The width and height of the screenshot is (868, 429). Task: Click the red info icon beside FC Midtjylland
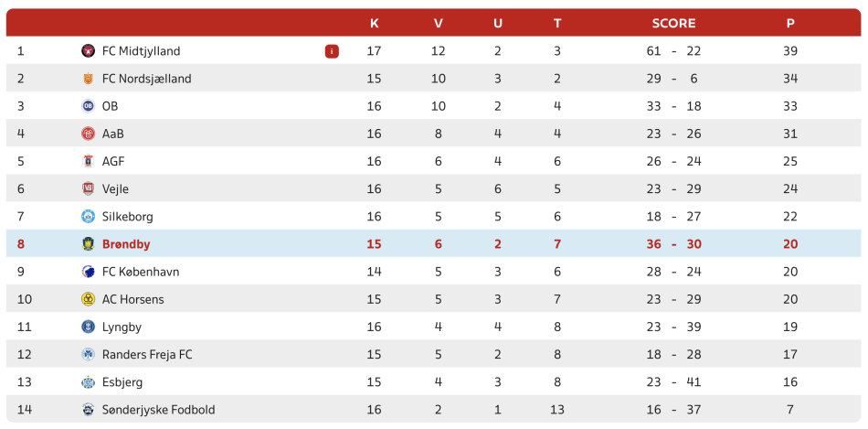point(332,51)
